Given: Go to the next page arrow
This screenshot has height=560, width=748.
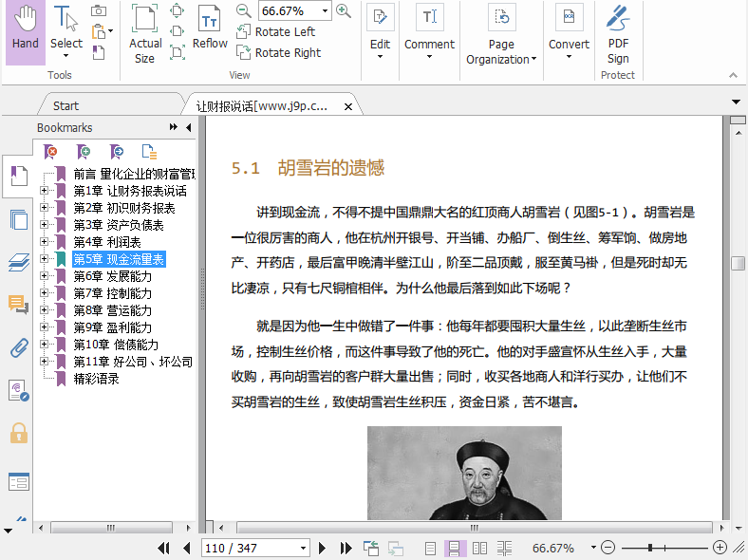Looking at the screenshot, I should (323, 548).
